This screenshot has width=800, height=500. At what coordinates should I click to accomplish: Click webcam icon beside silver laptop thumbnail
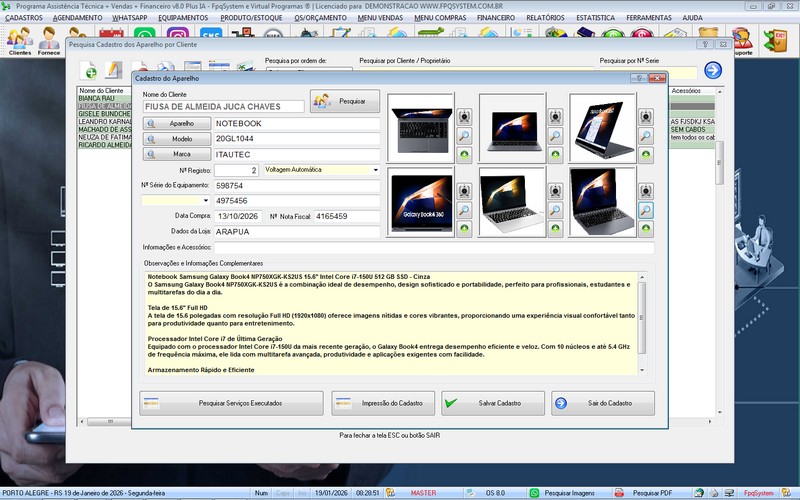click(x=555, y=191)
